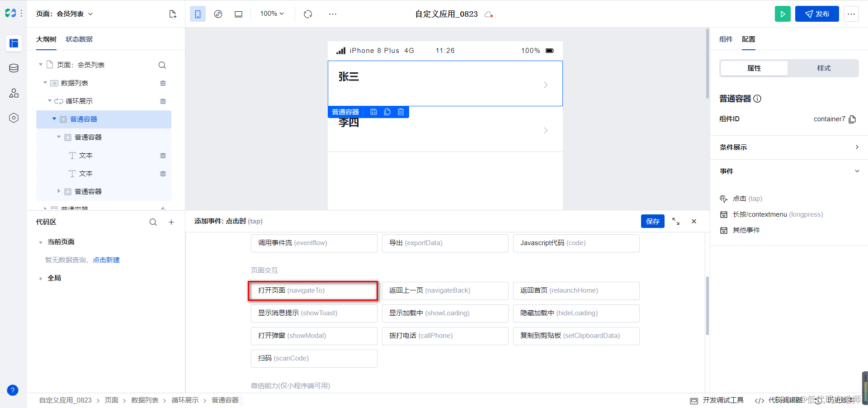Add a 长按/contextmenu (longpress) event

tap(772, 214)
